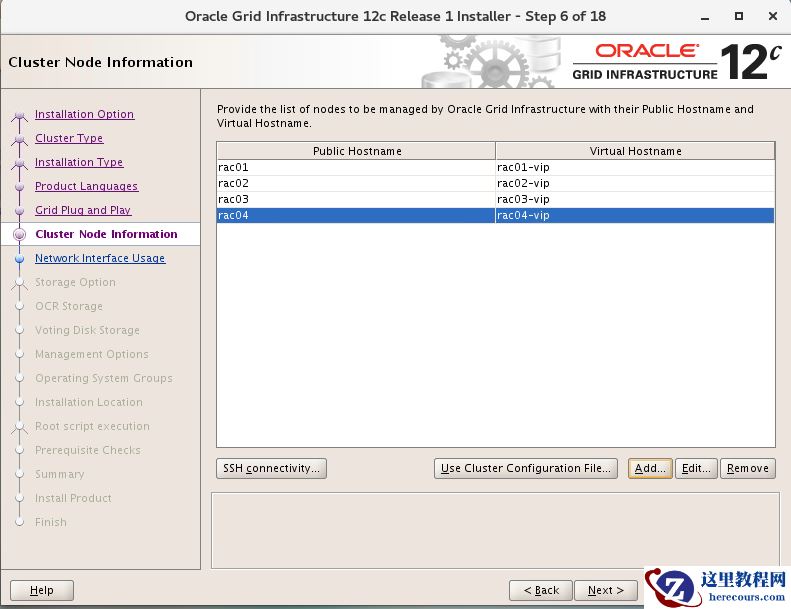Screen dimensions: 791x609
Task: Click the Public Hostname column header
Action: [x=357, y=151]
